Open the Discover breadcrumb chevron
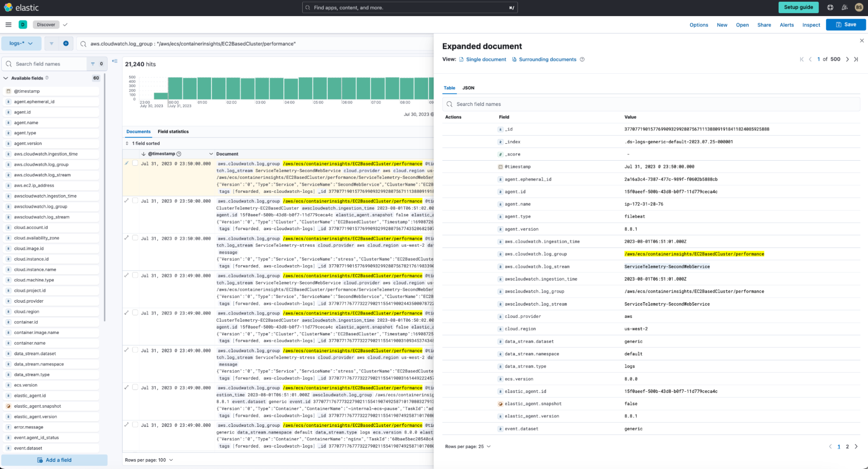868x469 pixels. click(65, 25)
